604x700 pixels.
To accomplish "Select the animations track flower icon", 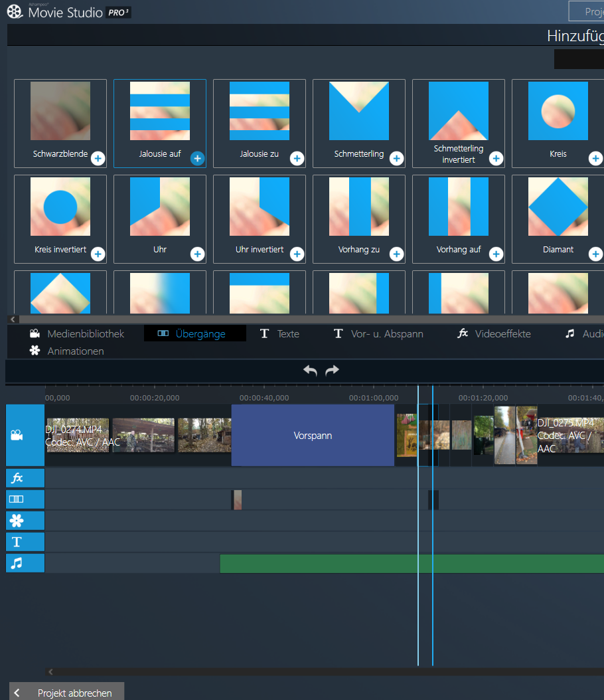I will [x=17, y=521].
